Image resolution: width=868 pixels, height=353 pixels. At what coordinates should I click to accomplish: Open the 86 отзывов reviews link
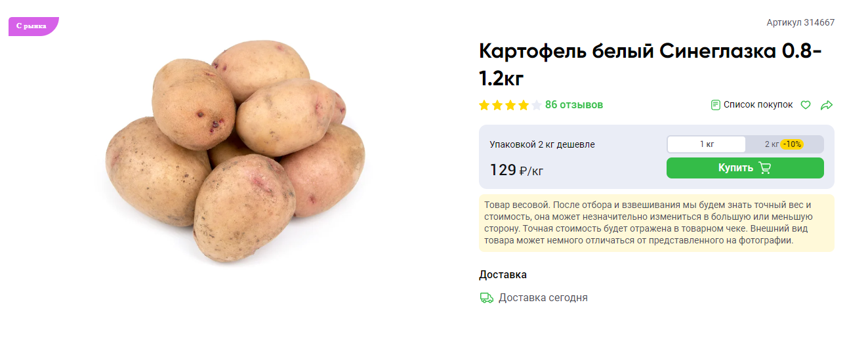coord(574,105)
